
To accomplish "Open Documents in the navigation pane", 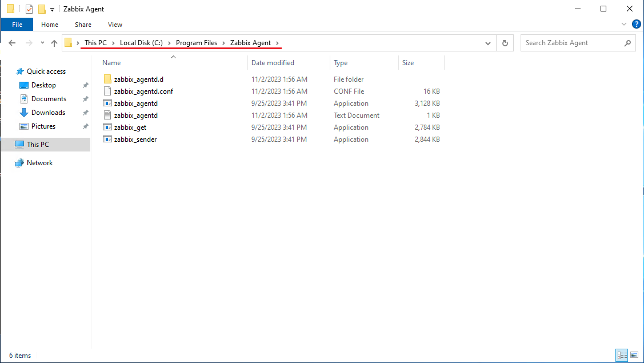I will [49, 99].
